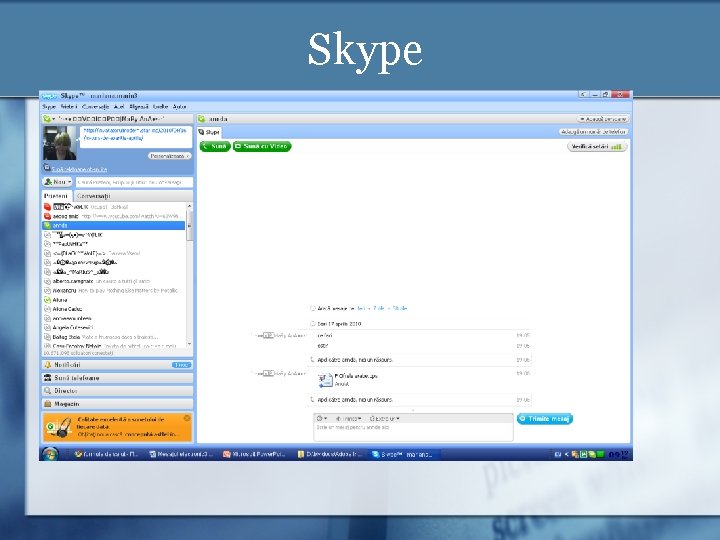This screenshot has width=720, height=540.
Task: Open the Apel menu
Action: click(119, 107)
